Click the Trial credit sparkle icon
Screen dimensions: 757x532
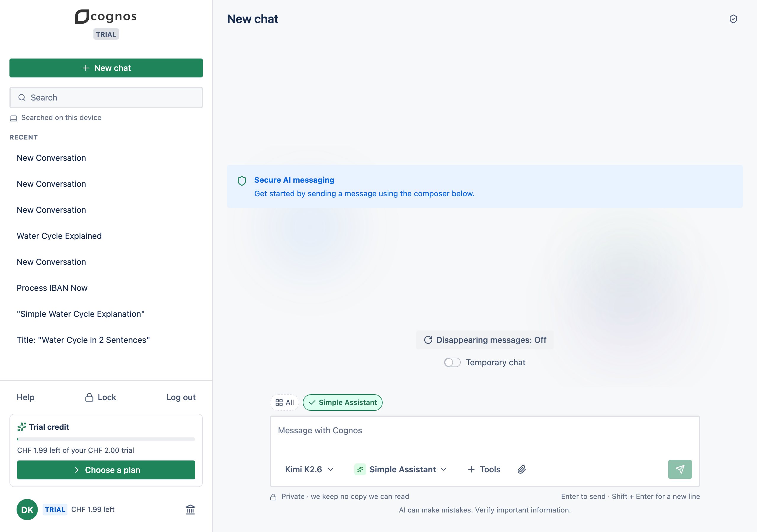tap(22, 427)
